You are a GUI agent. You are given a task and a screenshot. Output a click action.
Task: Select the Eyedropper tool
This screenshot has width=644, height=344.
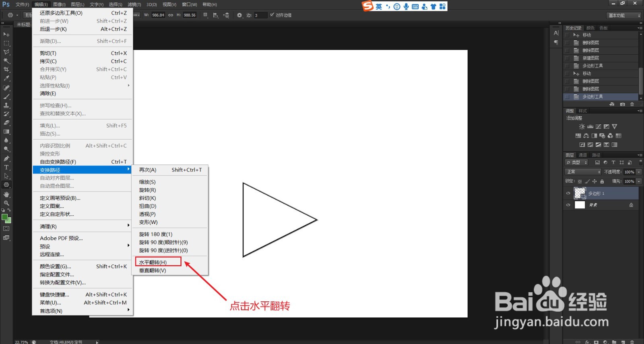[x=6, y=78]
